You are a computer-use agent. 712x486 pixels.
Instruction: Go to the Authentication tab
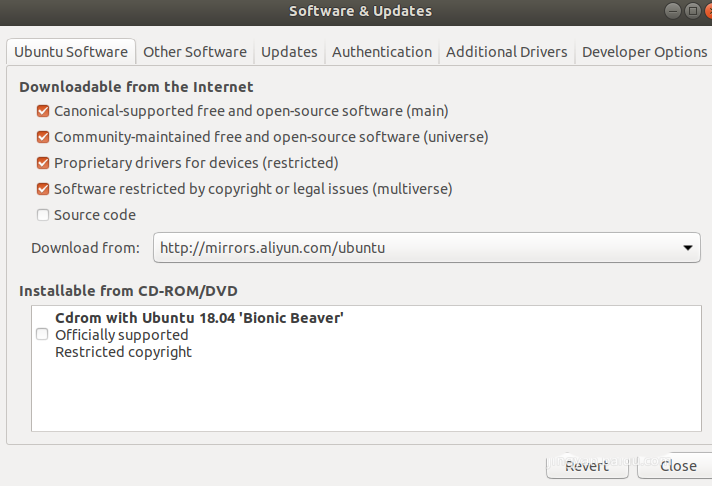tap(382, 52)
